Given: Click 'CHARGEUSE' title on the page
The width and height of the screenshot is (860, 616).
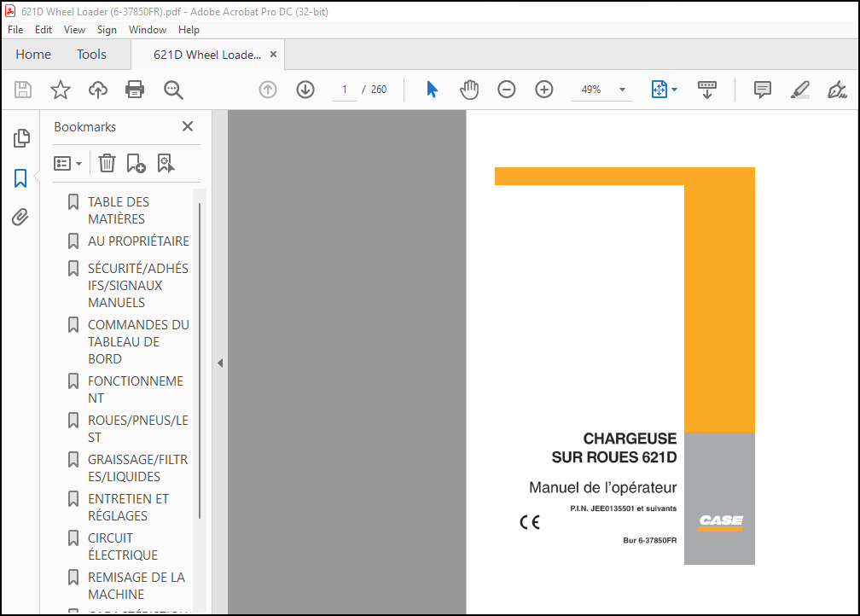Looking at the screenshot, I should [x=630, y=439].
